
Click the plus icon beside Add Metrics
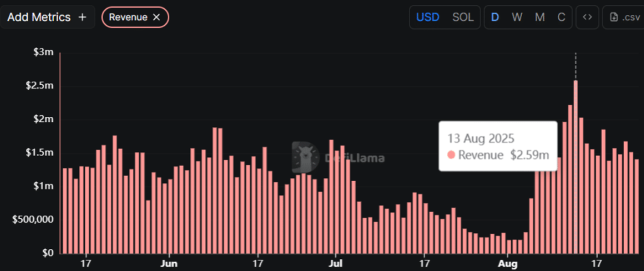(x=82, y=17)
